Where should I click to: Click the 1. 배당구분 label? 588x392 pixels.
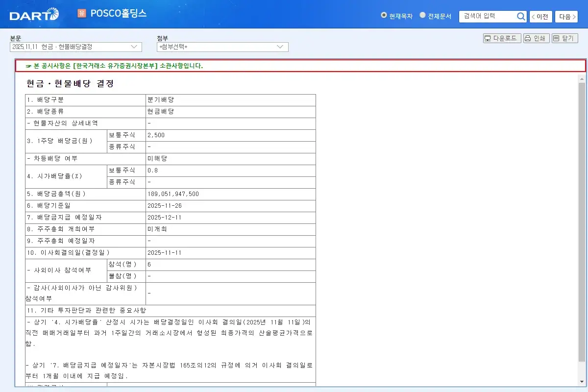pos(46,100)
